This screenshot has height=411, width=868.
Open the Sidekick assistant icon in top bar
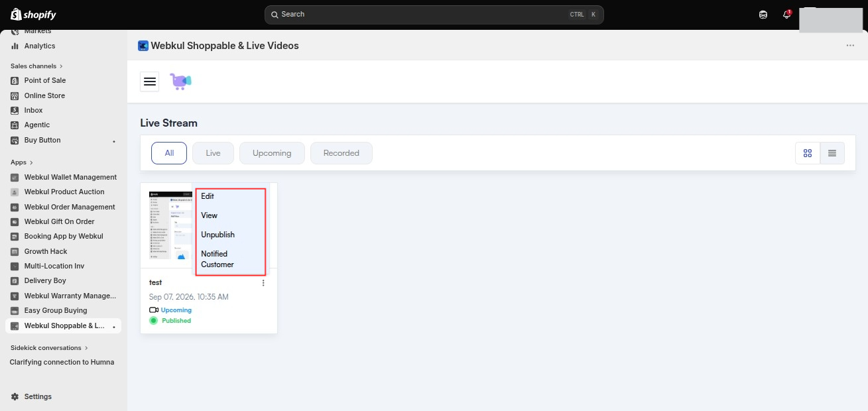pyautogui.click(x=763, y=15)
